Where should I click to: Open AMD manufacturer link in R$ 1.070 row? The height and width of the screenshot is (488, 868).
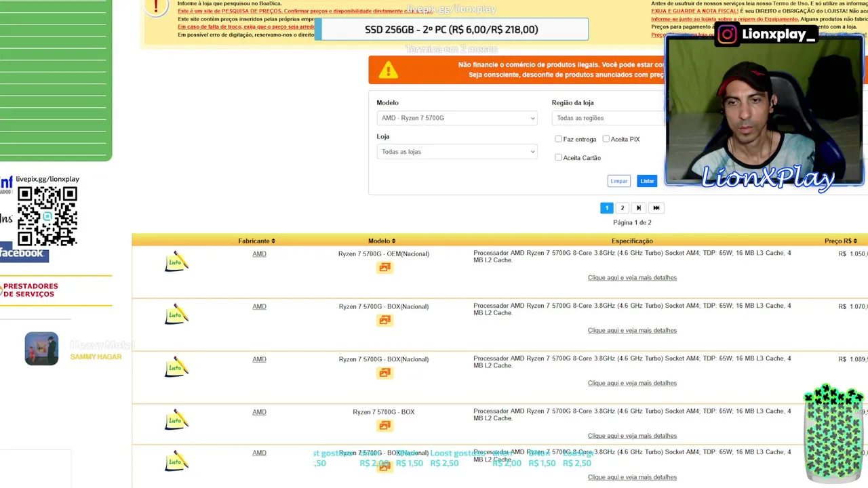[x=259, y=306]
